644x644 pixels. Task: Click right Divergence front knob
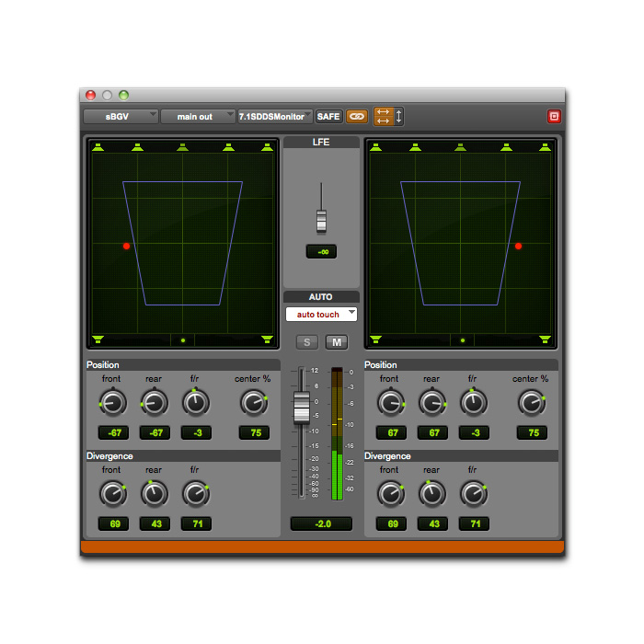pyautogui.click(x=391, y=494)
